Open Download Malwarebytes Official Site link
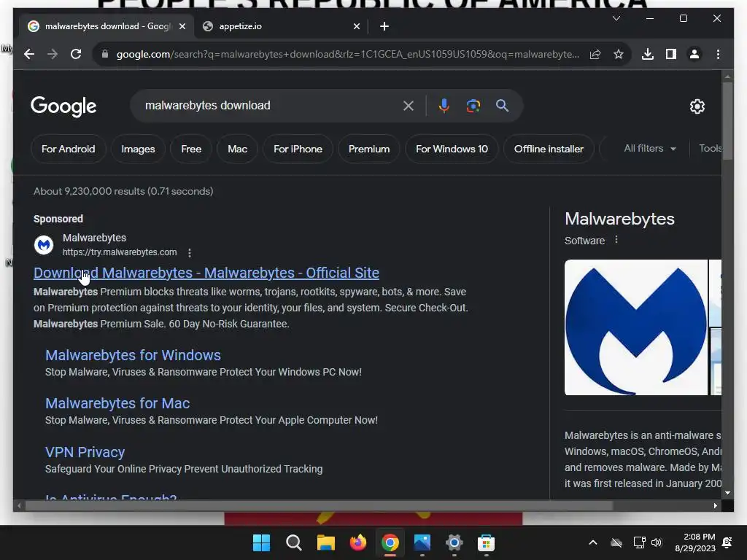This screenshot has height=560, width=747. click(206, 273)
